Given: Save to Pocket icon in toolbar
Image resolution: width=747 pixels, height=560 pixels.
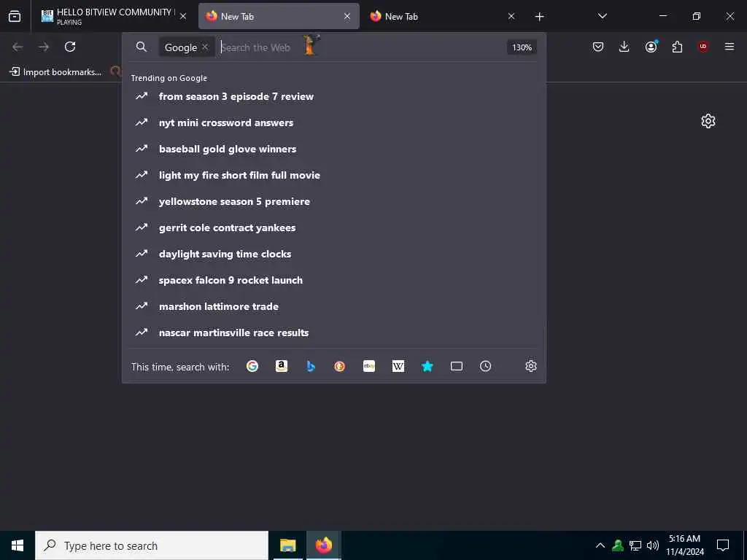Looking at the screenshot, I should pos(598,47).
